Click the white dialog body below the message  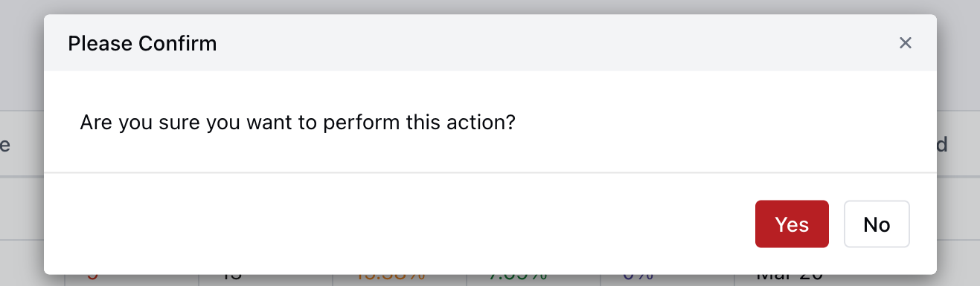(x=490, y=154)
